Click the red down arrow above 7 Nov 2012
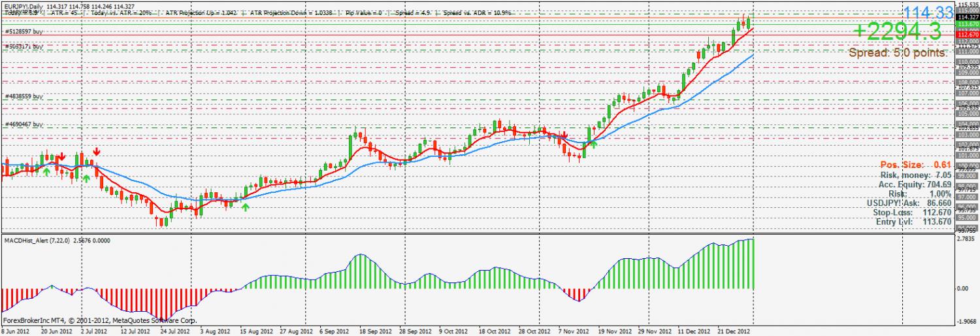980x336 pixels. coord(564,134)
